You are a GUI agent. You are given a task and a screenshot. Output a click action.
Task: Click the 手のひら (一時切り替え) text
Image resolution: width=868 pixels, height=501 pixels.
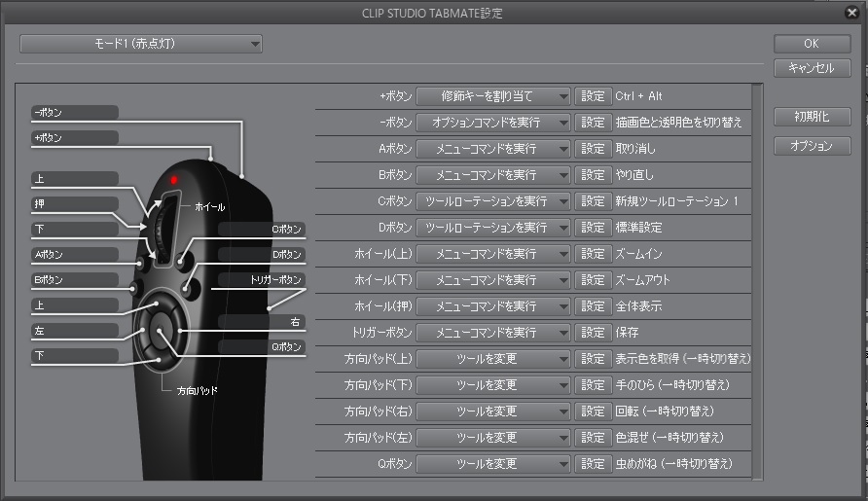click(672, 385)
